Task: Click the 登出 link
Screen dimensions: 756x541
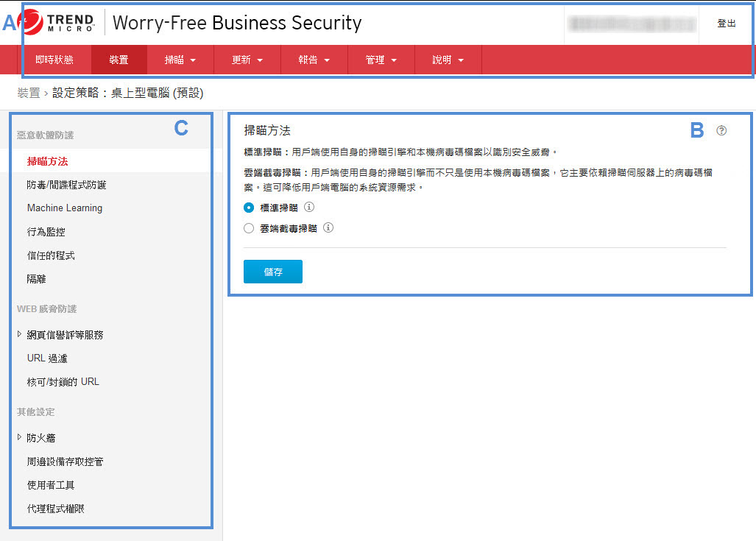Action: click(726, 24)
